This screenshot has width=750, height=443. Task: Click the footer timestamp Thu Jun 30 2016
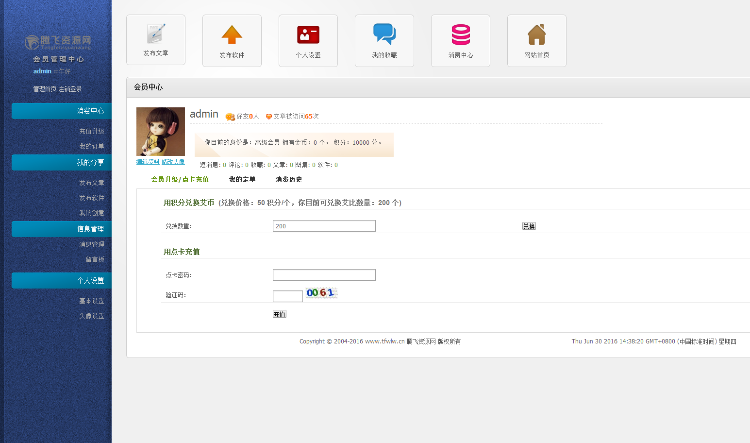pyautogui.click(x=654, y=341)
